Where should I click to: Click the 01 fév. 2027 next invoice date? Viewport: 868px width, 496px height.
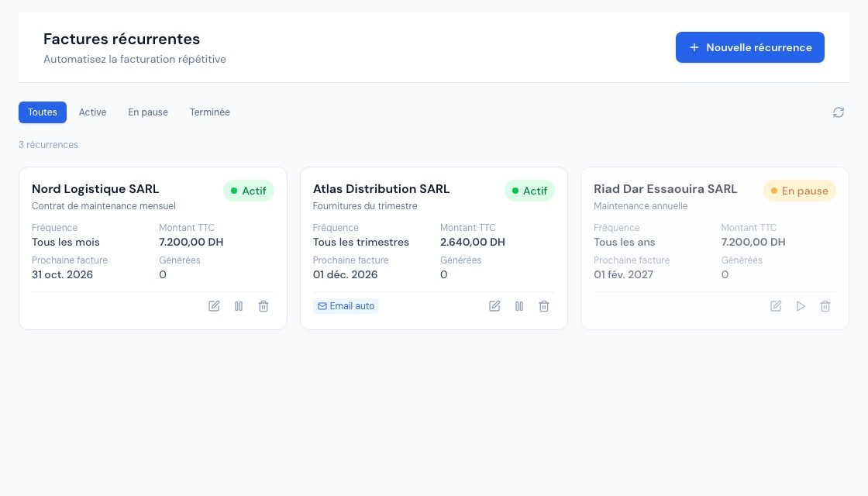[x=623, y=274]
